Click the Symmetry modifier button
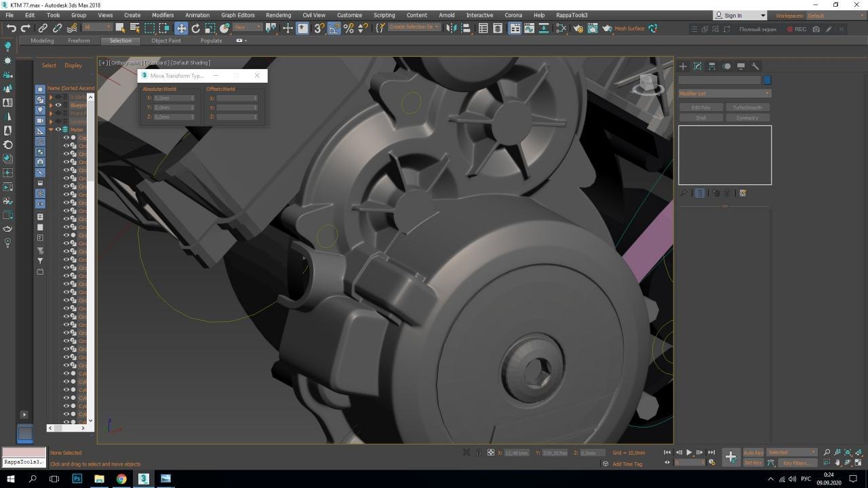868x488 pixels. tap(747, 118)
